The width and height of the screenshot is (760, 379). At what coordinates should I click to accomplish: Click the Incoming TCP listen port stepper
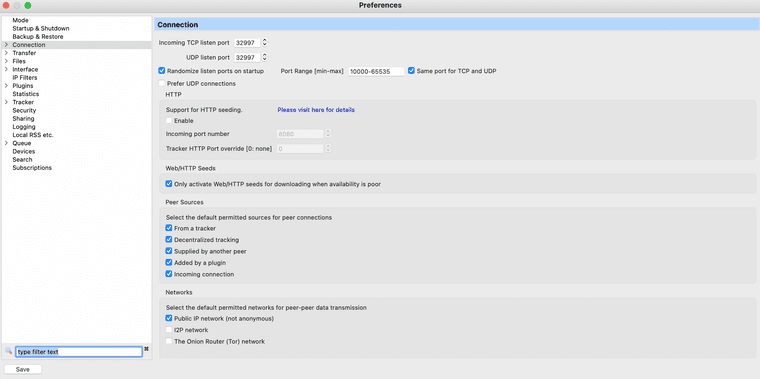[x=265, y=43]
